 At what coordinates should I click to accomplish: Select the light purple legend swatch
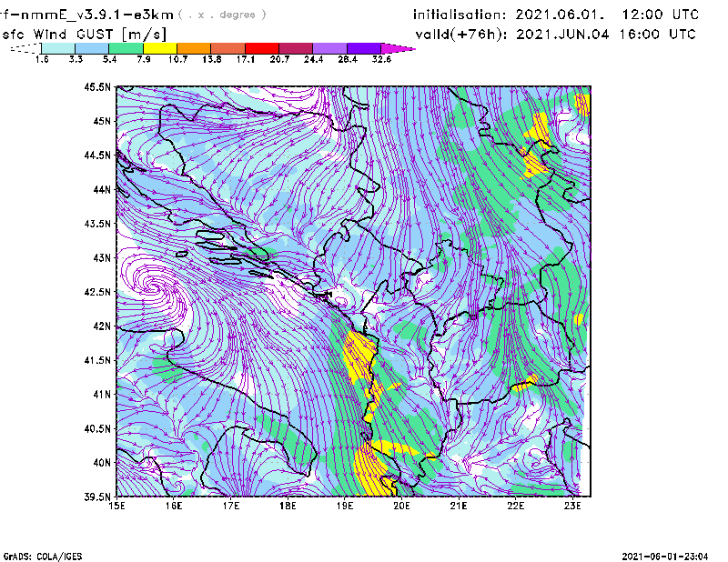[330, 48]
